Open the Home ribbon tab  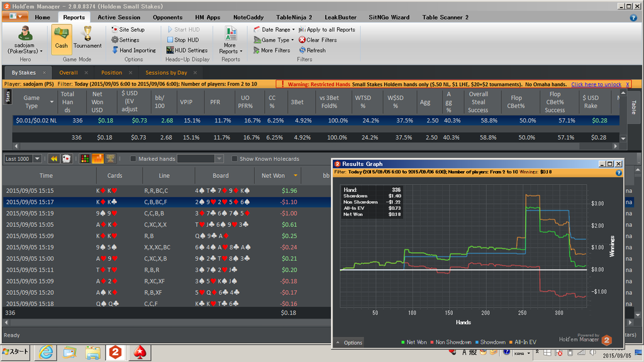pos(42,17)
